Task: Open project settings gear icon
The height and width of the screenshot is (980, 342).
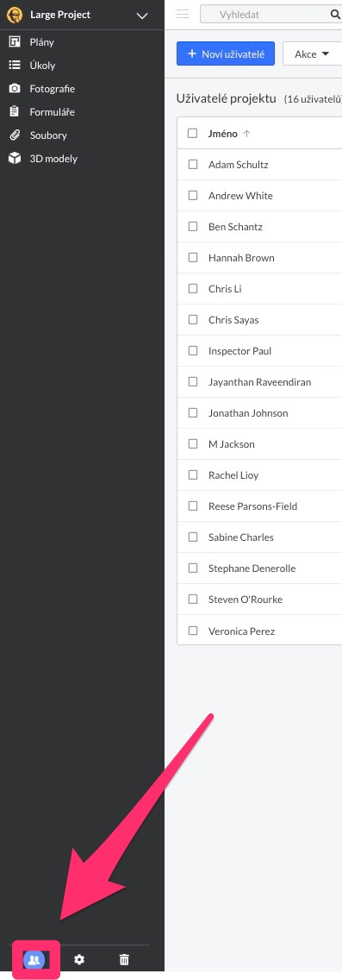Action: [x=79, y=959]
